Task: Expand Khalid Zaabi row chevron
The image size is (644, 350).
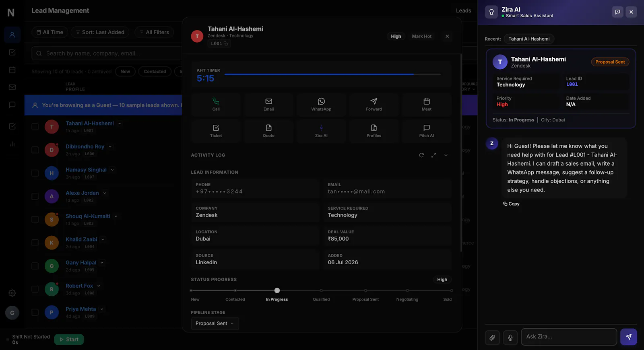Action: pyautogui.click(x=103, y=240)
